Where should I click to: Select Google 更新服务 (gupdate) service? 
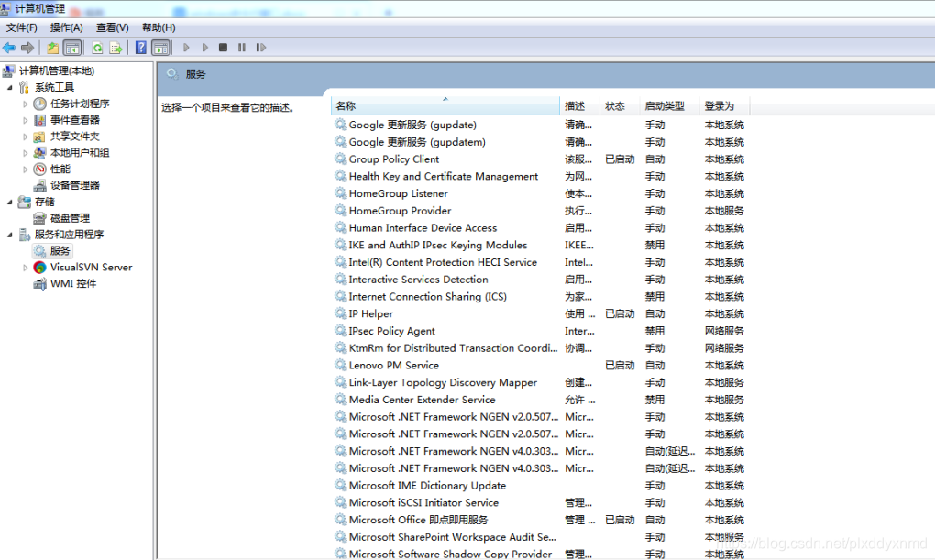coord(412,126)
